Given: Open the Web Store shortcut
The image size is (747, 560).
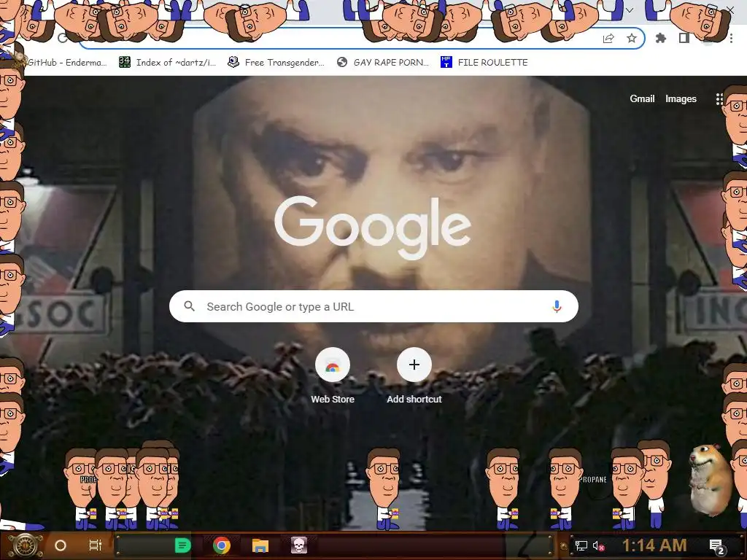Looking at the screenshot, I should pyautogui.click(x=333, y=376).
